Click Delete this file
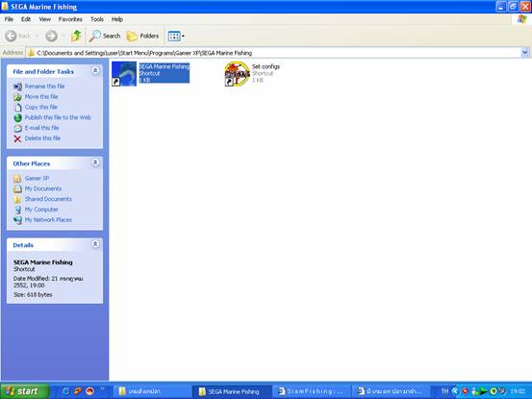Viewport: 532px width, 399px height. click(x=42, y=138)
